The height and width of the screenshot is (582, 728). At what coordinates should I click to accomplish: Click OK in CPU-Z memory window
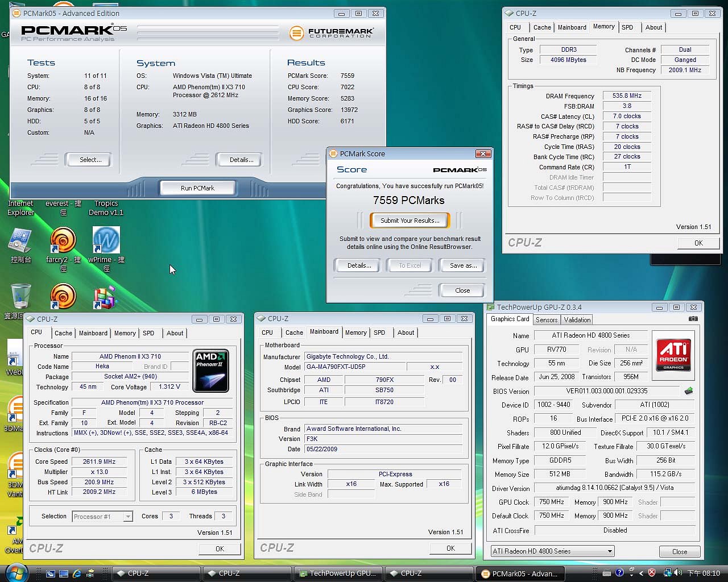pyautogui.click(x=698, y=243)
